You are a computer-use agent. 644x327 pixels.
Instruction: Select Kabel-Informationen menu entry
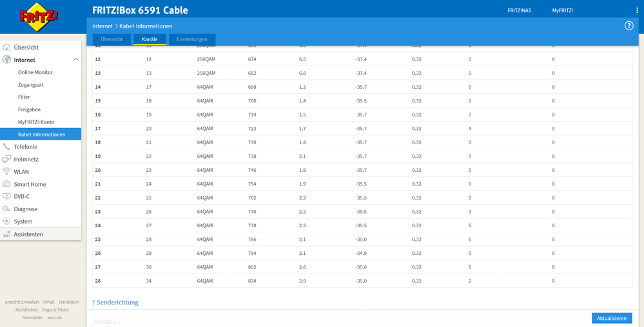[41, 134]
